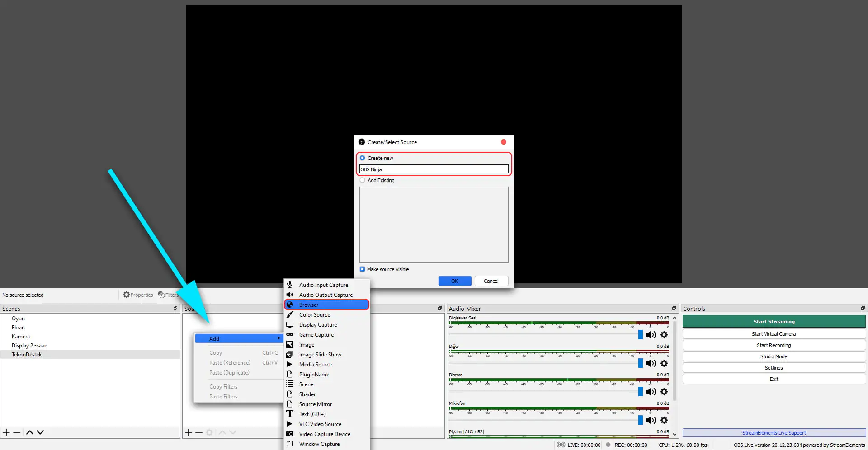
Task: Adjust the Diğer volume slider handle
Action: [641, 363]
